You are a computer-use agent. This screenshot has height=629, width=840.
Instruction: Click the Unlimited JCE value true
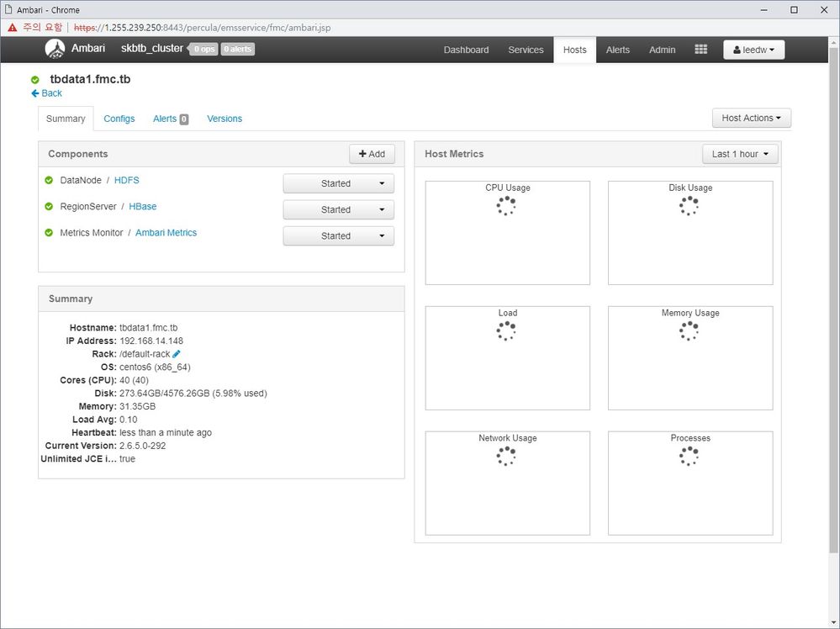click(127, 458)
